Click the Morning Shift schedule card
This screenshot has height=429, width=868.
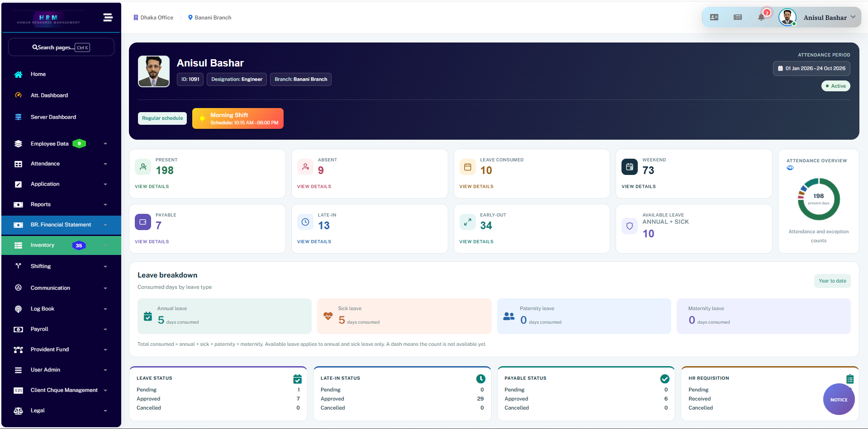[238, 118]
